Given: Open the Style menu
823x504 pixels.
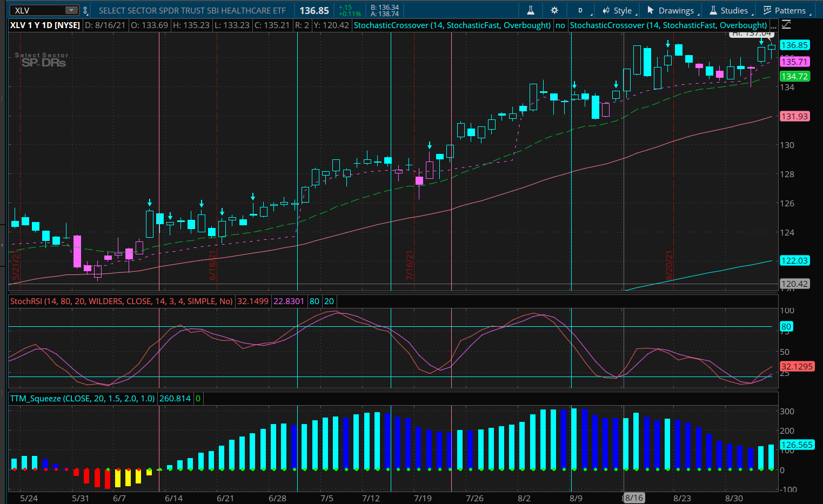Looking at the screenshot, I should pyautogui.click(x=617, y=10).
